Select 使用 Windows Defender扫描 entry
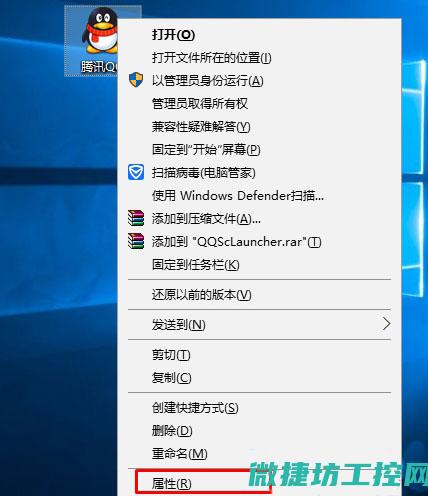 [x=238, y=196]
